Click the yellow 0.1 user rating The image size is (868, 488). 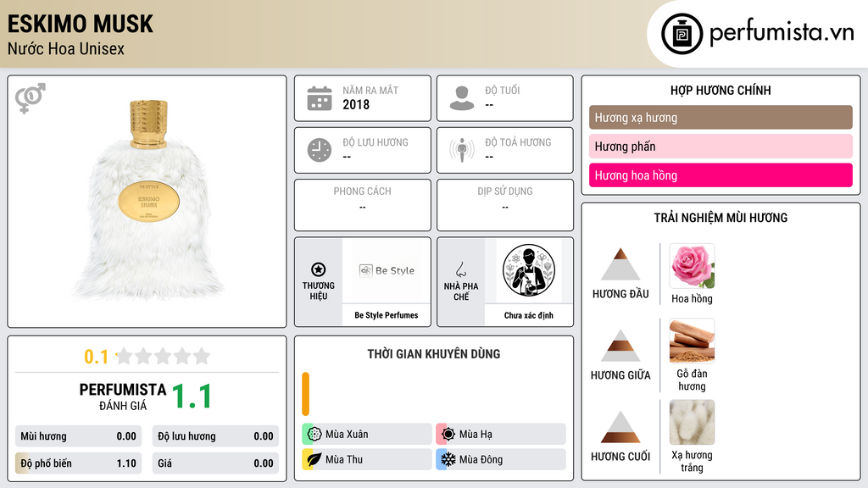pos(97,357)
